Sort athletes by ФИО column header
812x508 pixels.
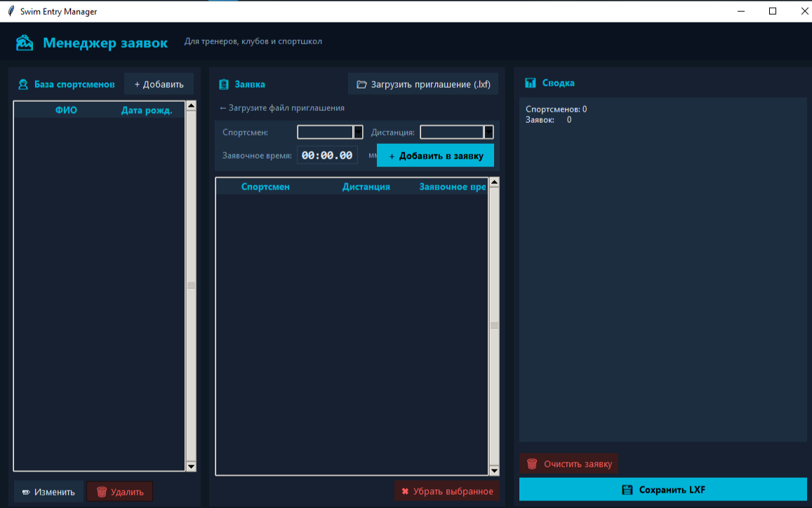point(66,110)
